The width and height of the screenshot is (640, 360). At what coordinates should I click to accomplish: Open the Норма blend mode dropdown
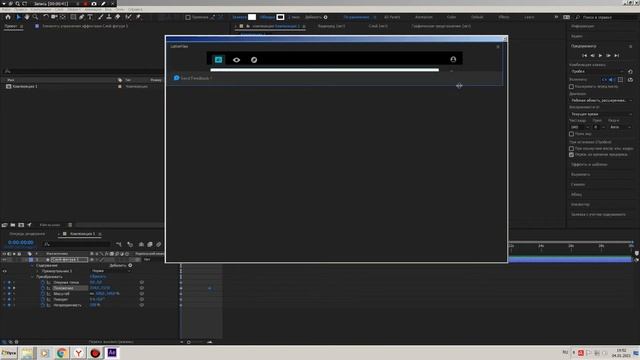pos(111,271)
